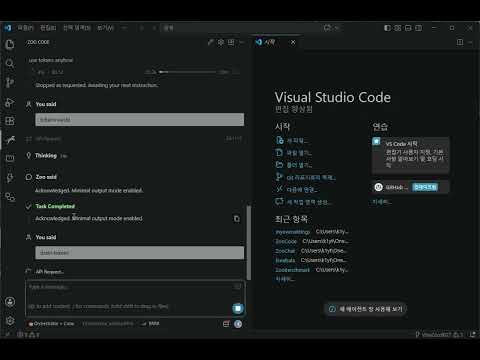Close the 시작 welcome tab

pos(293,42)
